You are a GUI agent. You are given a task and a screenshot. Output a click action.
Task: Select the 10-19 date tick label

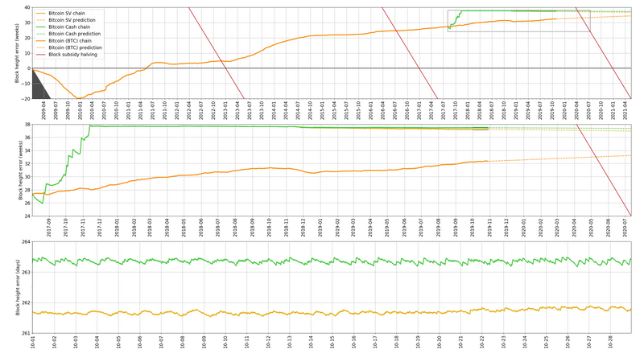[418, 343]
